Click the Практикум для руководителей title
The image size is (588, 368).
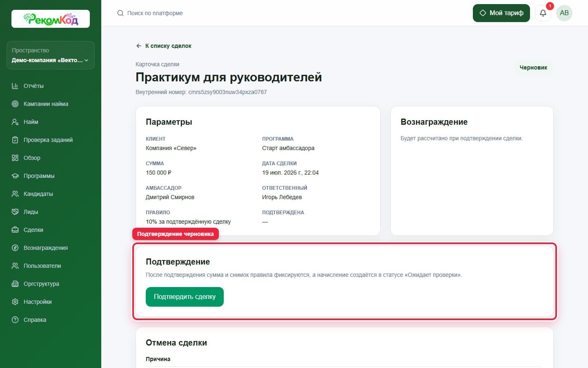[229, 77]
